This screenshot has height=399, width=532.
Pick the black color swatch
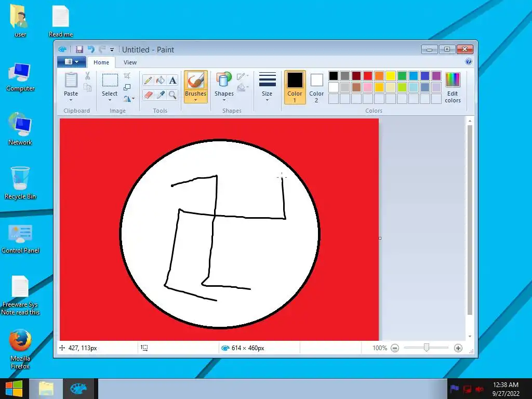click(x=334, y=76)
